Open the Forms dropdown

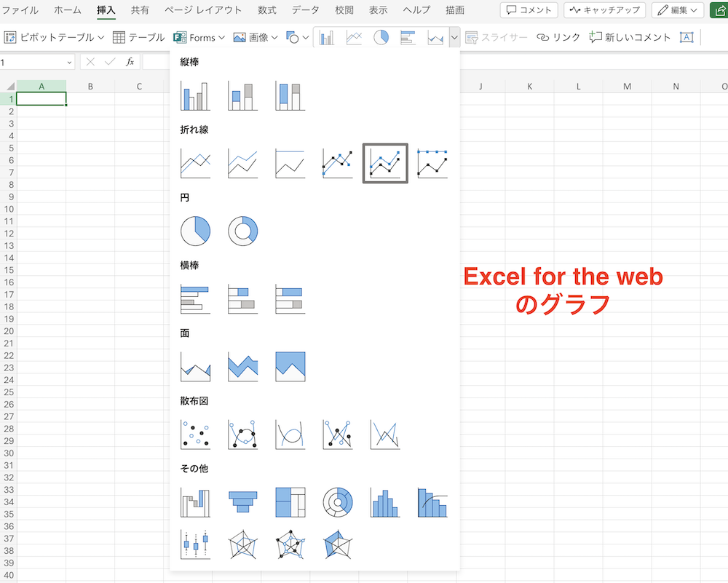pos(198,37)
